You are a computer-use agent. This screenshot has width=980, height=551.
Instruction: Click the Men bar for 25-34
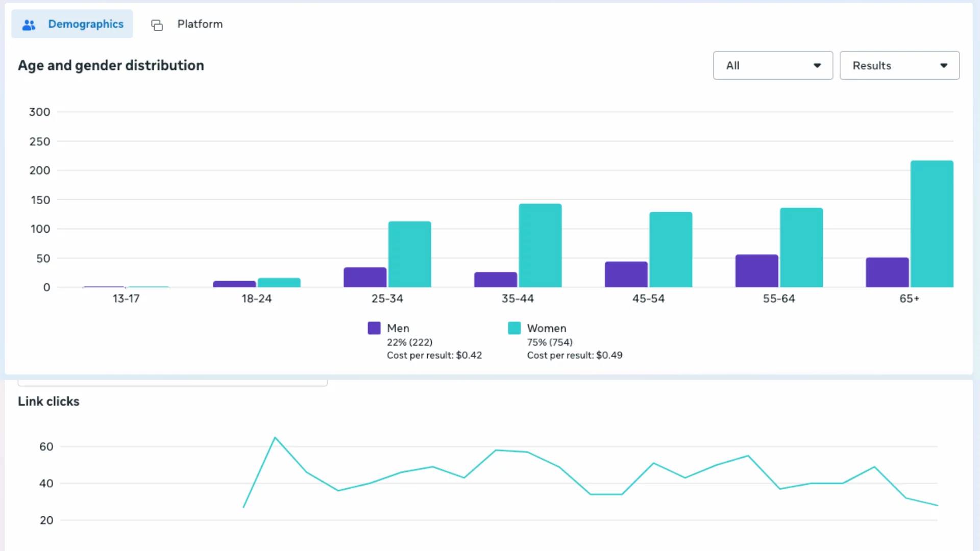365,277
